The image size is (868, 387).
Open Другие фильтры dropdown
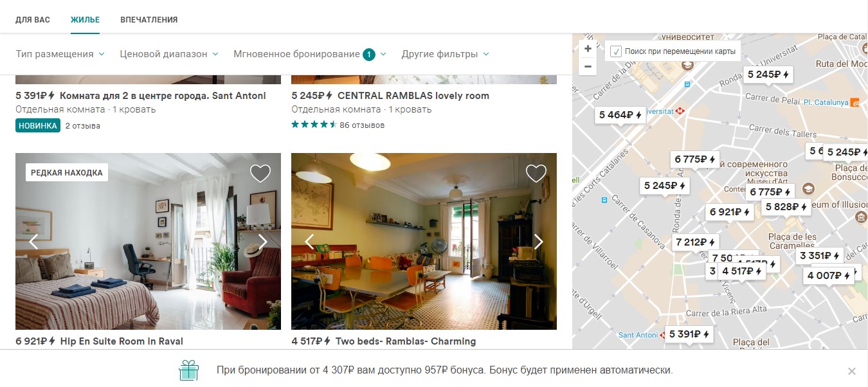[x=446, y=54]
